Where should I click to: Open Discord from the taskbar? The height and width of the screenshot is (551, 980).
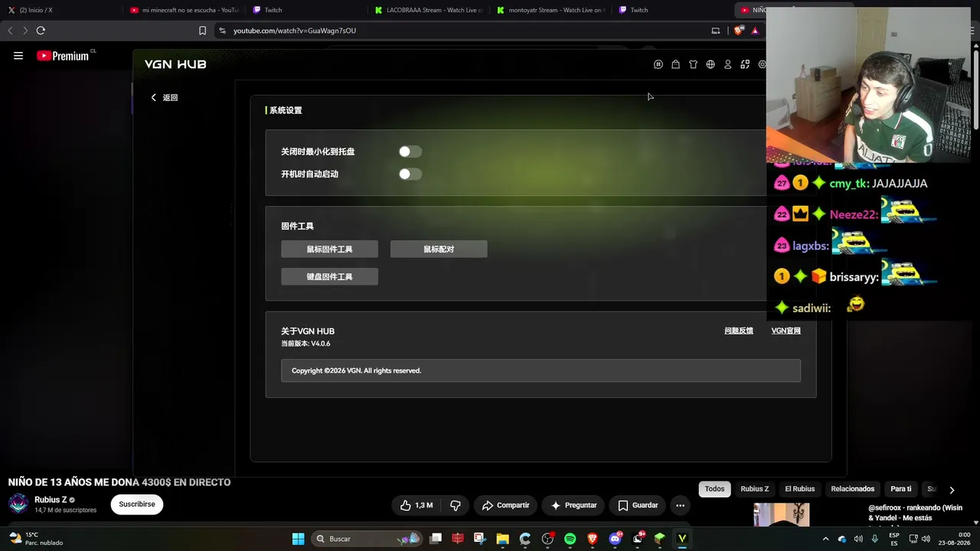(x=615, y=539)
